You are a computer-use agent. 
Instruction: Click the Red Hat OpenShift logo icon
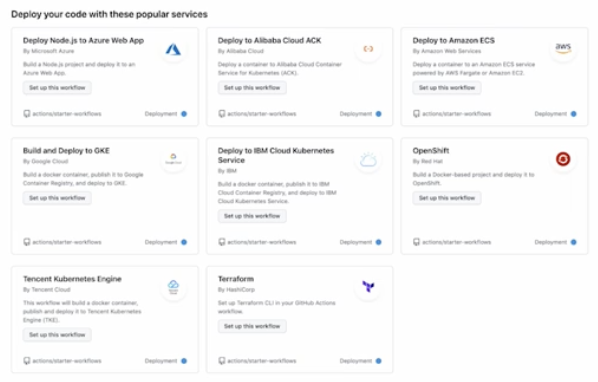(563, 159)
